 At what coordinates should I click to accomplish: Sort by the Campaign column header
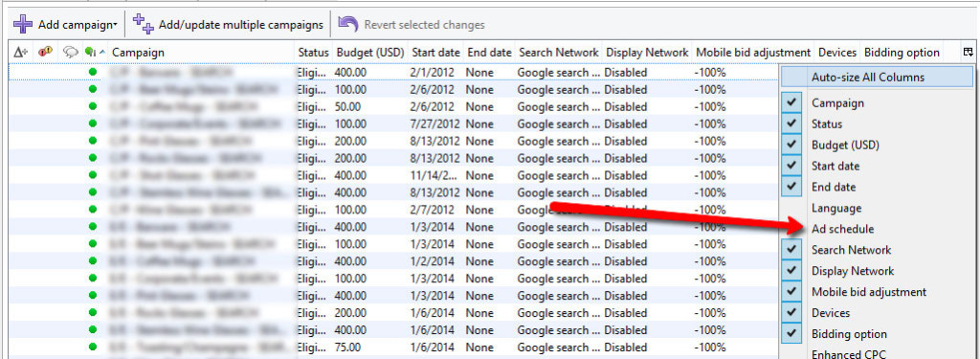[x=138, y=53]
